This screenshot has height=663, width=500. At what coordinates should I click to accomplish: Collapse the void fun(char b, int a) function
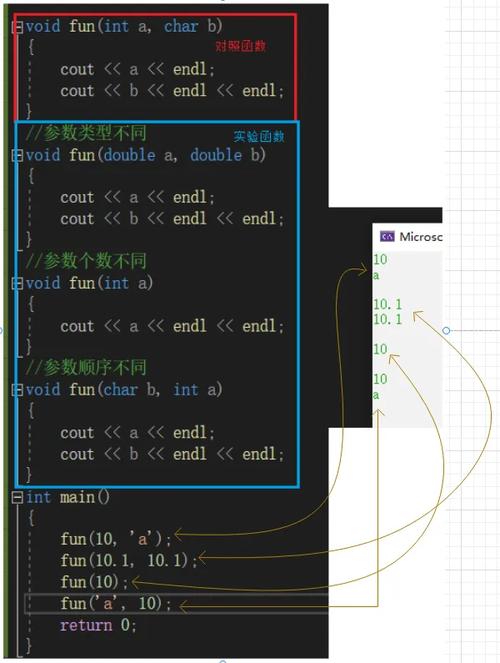click(x=18, y=390)
